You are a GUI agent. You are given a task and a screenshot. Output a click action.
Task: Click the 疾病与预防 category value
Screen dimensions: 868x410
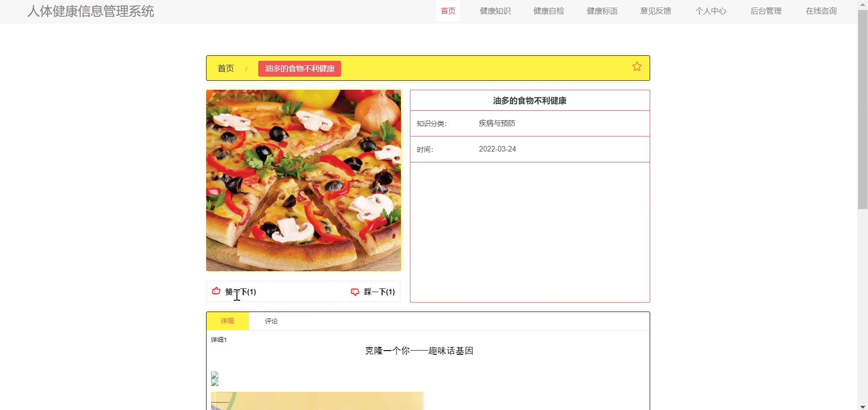click(x=497, y=123)
